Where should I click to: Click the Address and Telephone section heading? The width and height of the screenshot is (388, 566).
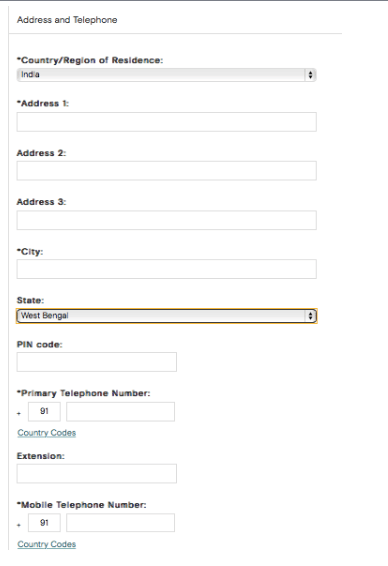click(67, 20)
